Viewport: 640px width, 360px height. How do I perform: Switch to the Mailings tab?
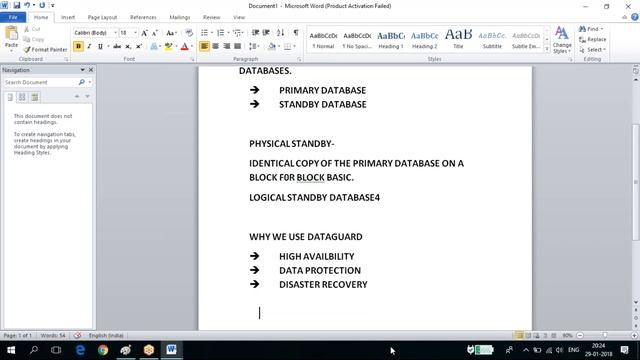[180, 17]
